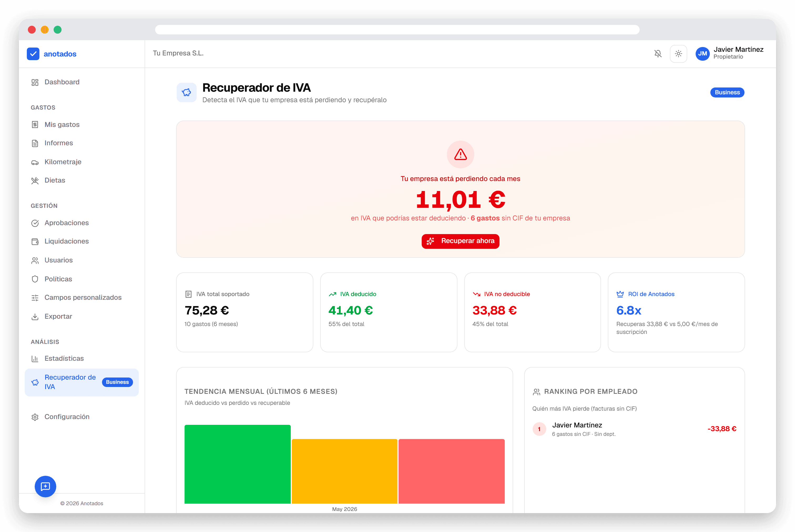Click the Tu Empresa S.L. company name
795x532 pixels.
coord(178,53)
